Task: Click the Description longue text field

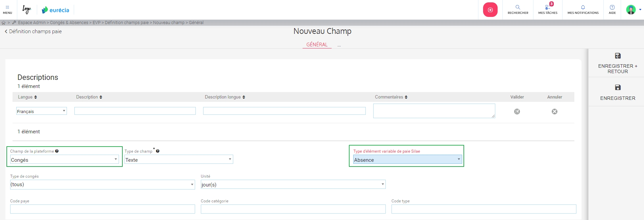Action: [x=284, y=111]
